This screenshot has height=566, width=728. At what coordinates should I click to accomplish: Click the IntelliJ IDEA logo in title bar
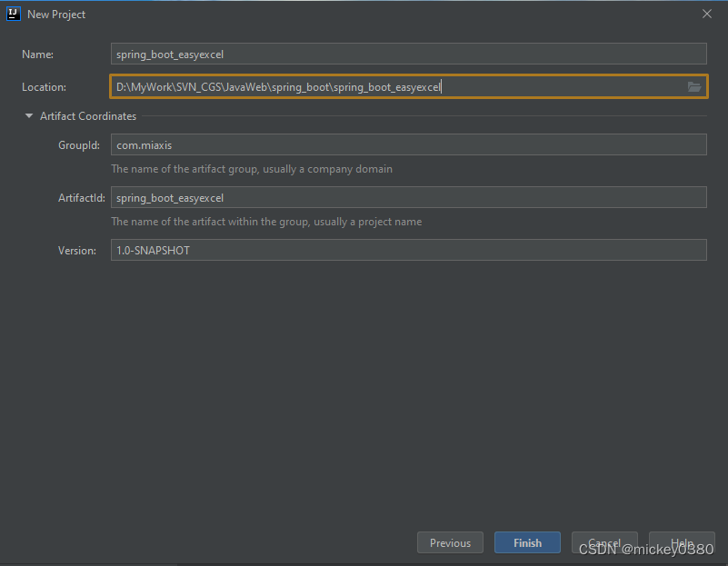(12, 14)
